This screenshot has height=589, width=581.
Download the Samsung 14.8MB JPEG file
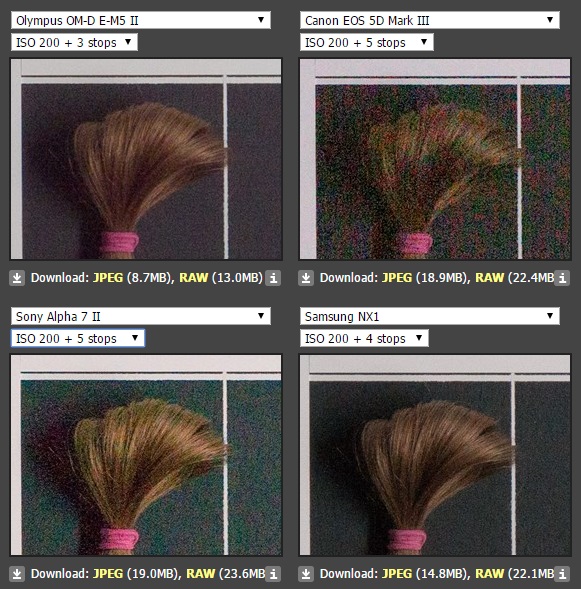(x=397, y=574)
